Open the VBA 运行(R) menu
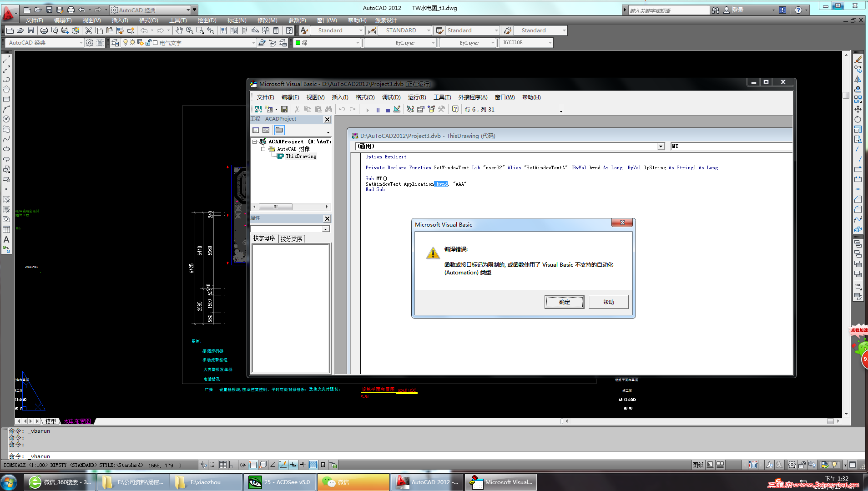Image resolution: width=868 pixels, height=491 pixels. (x=417, y=97)
